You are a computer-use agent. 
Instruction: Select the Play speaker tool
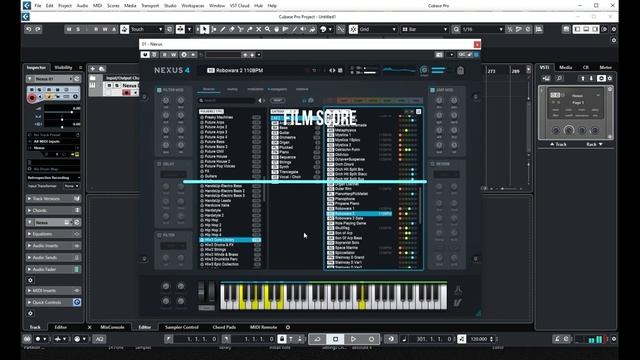tap(303, 29)
